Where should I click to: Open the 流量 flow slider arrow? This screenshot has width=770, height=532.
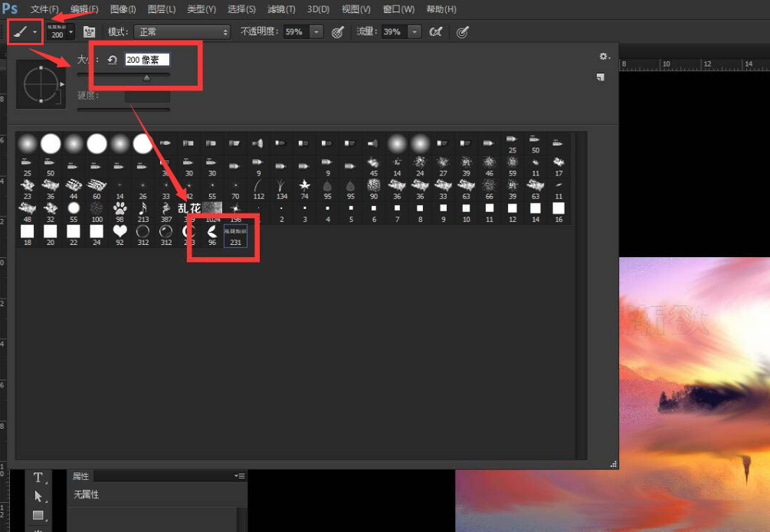click(x=414, y=32)
